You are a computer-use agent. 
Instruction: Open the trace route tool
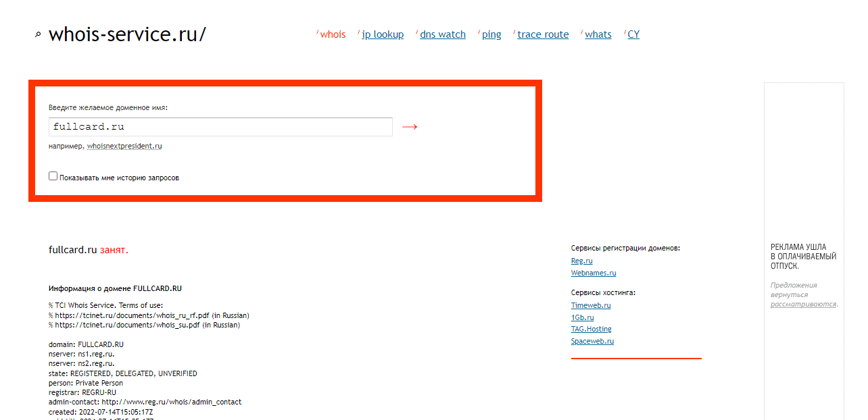tap(543, 34)
